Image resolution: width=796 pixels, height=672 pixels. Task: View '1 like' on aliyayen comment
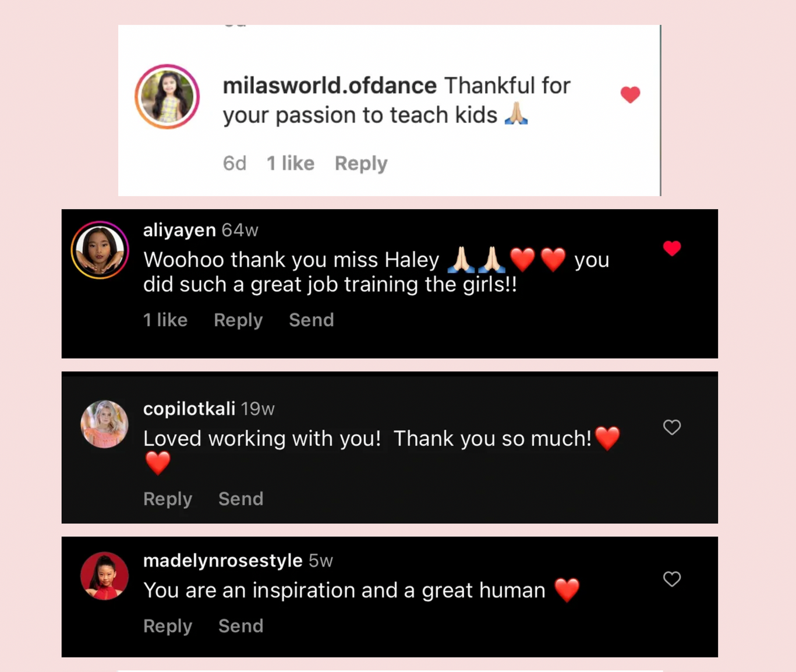[x=165, y=320]
